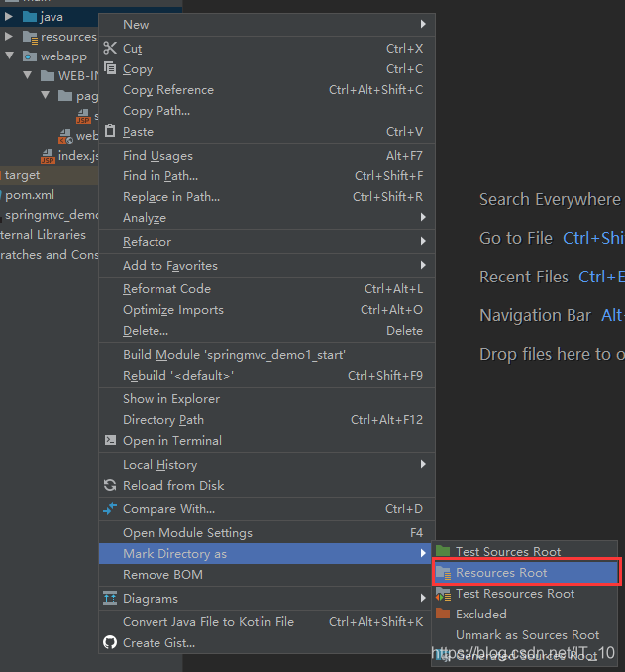Choose Remove BOM menu entry

click(266, 574)
